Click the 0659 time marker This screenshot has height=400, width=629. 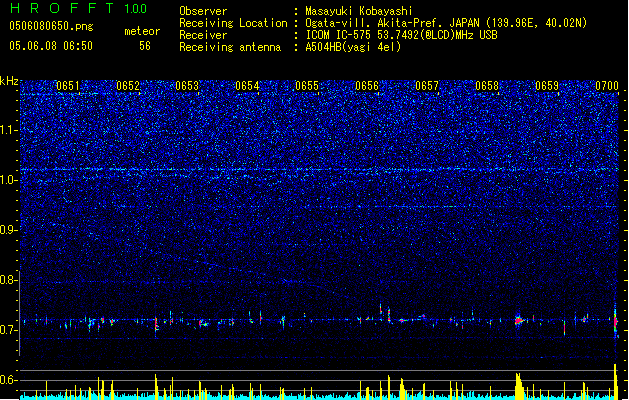(x=547, y=86)
